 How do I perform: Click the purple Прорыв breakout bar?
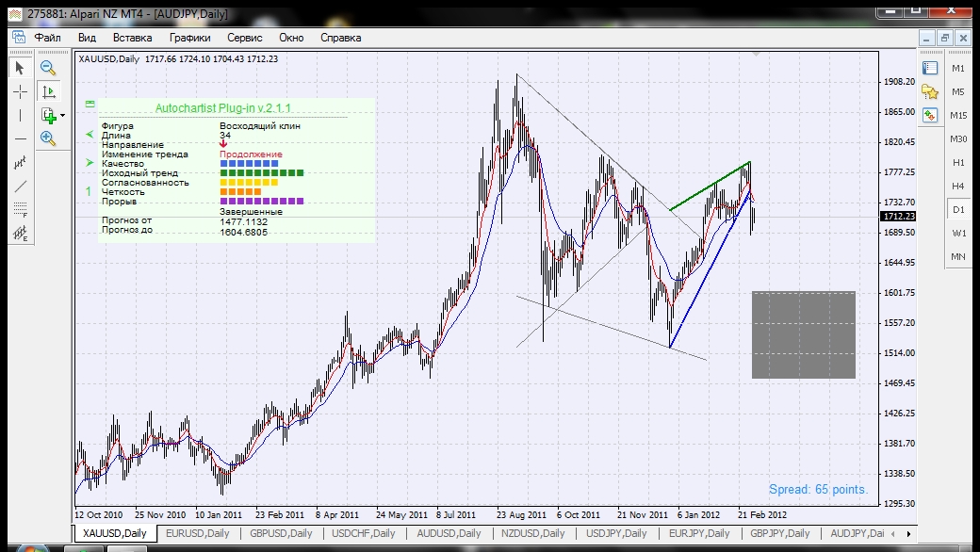262,201
